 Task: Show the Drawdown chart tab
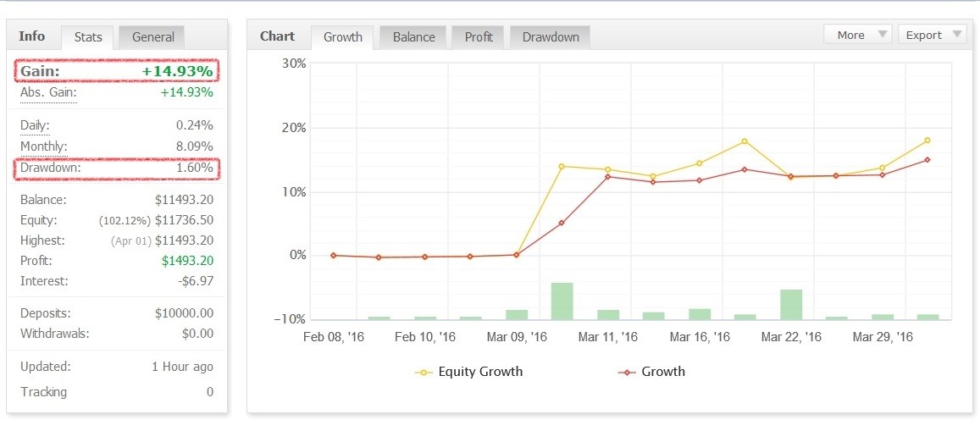[x=551, y=37]
